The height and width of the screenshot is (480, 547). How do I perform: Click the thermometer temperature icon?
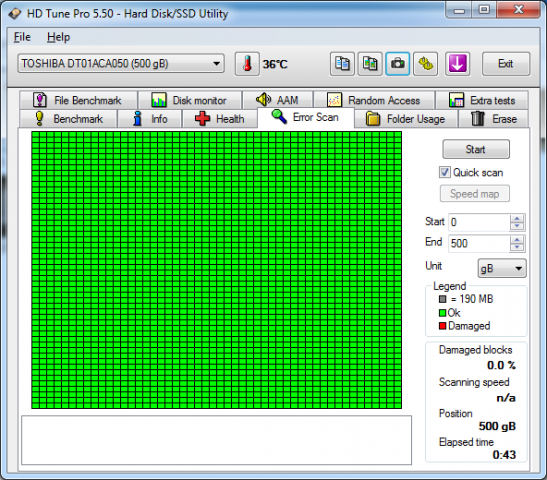pos(247,64)
